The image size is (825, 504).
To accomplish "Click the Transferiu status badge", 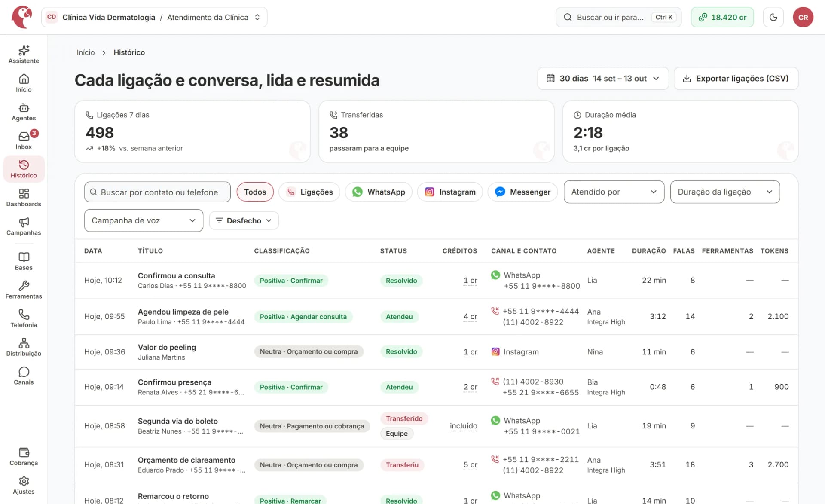I will pos(402,465).
